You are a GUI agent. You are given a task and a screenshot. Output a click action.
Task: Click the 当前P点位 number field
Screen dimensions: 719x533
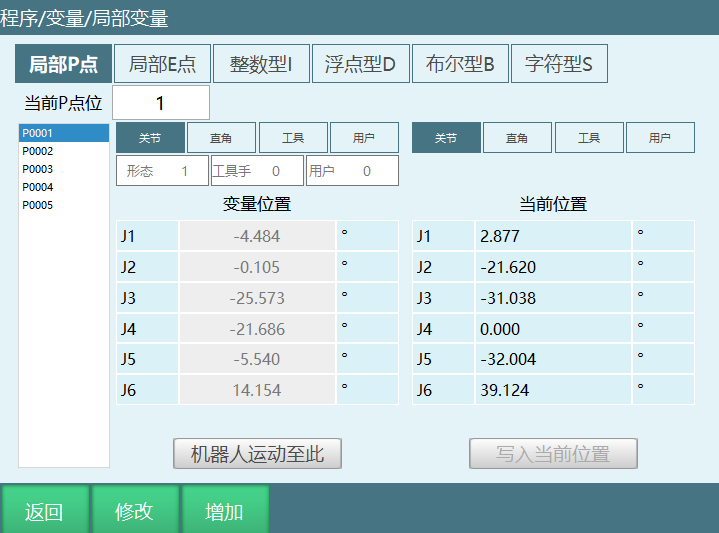pos(161,103)
